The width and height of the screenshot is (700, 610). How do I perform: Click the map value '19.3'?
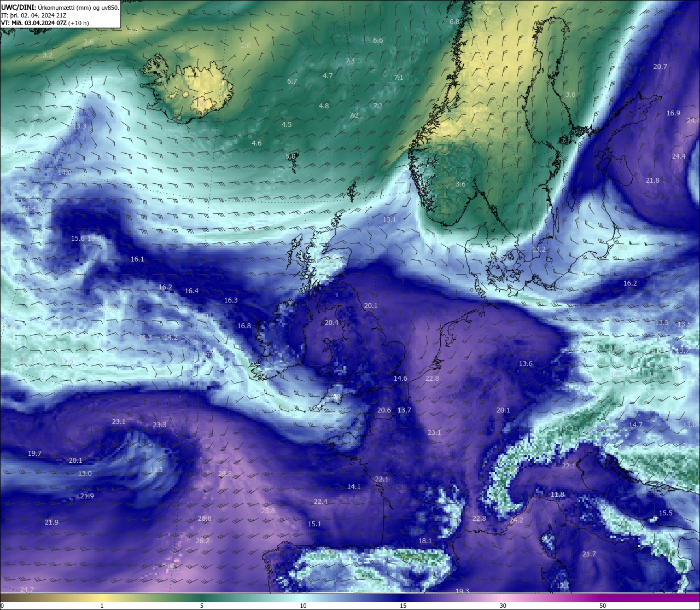[x=462, y=591]
